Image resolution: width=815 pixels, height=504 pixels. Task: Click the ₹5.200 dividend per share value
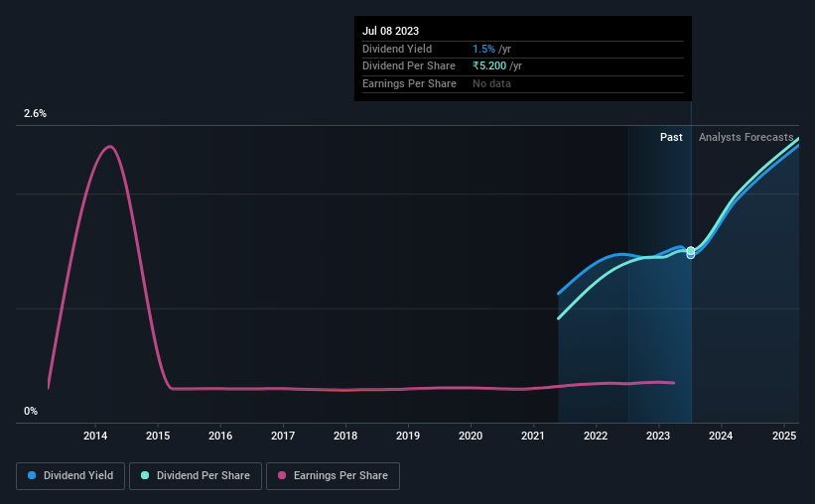489,66
